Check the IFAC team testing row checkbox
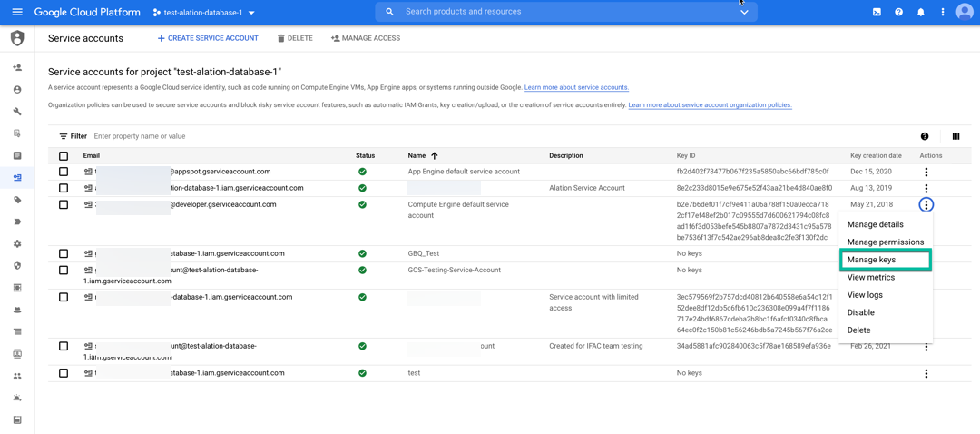Screen dimensions: 980x434 click(64, 346)
